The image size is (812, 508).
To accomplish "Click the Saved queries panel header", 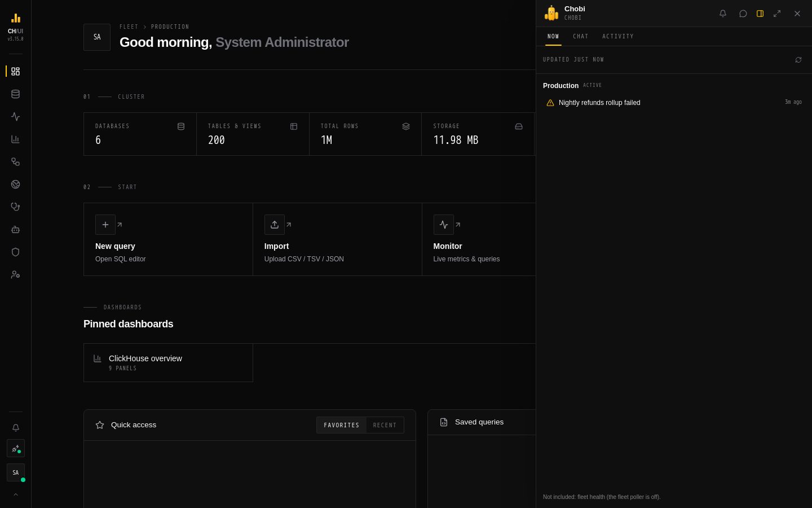I will coord(482,422).
